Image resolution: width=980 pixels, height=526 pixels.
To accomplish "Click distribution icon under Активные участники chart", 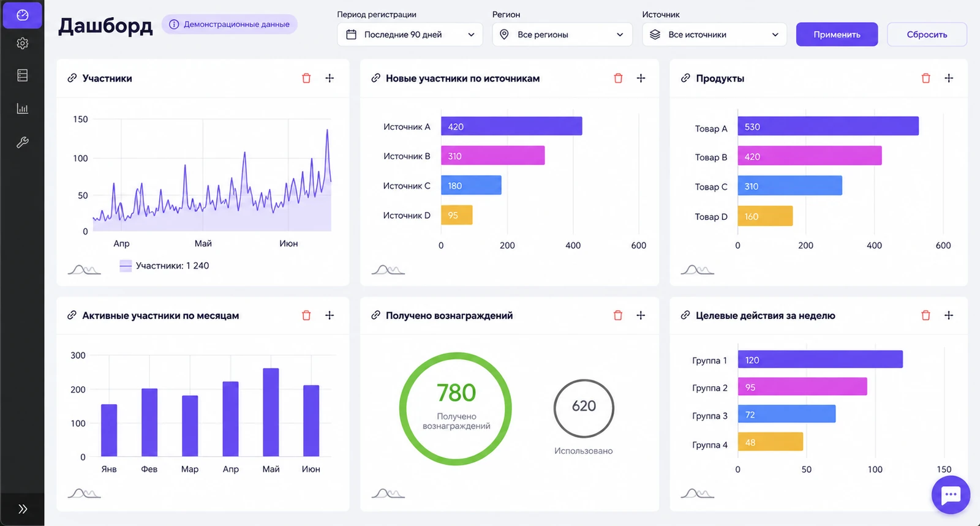I will tap(85, 493).
